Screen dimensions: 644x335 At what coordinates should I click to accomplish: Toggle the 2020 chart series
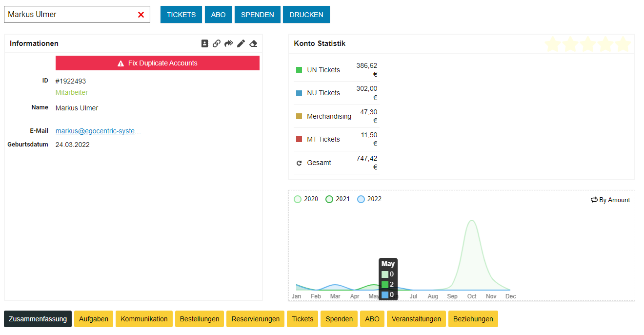[306, 199]
